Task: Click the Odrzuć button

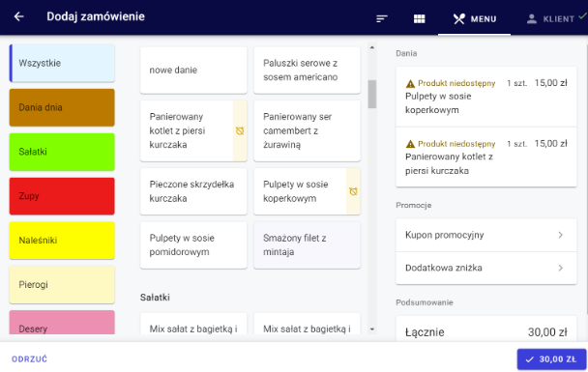Action: [x=29, y=358]
